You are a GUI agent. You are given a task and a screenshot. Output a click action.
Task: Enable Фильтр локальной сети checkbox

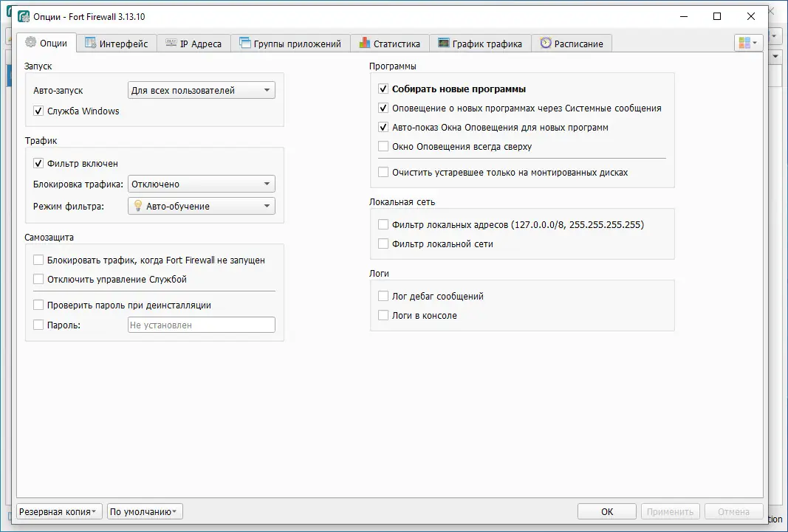[x=383, y=243]
